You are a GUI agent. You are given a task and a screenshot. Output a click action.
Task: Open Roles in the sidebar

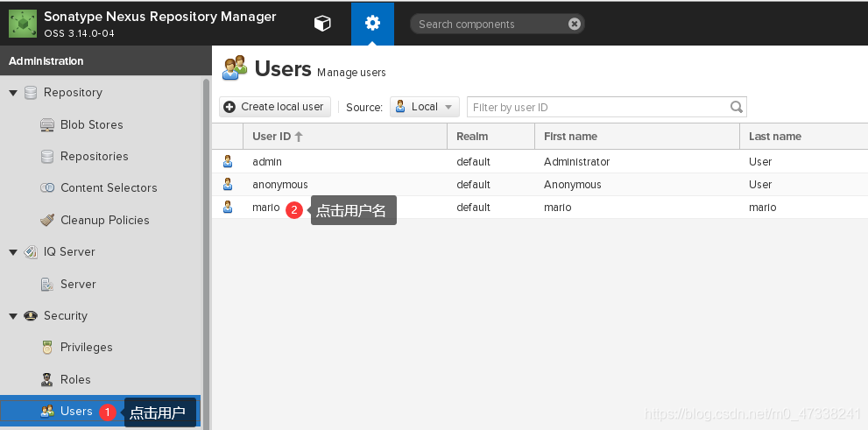tap(75, 379)
